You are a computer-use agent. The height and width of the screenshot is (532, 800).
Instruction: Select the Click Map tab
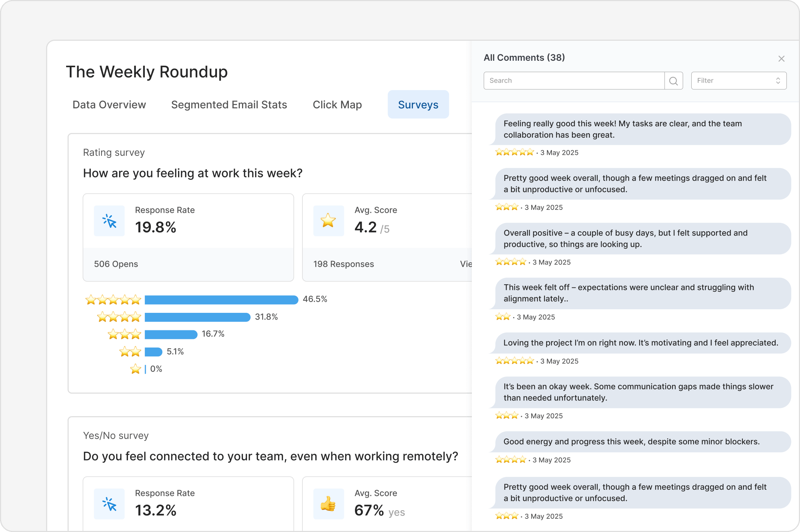337,105
